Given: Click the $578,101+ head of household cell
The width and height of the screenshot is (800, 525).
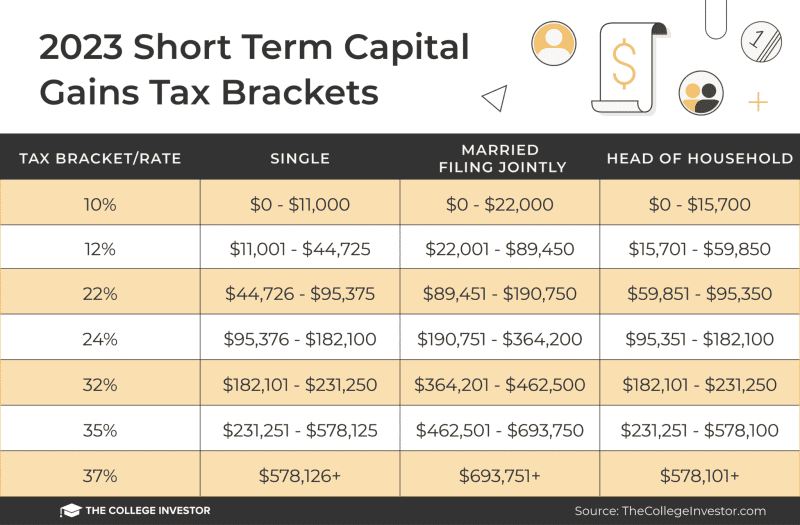Looking at the screenshot, I should coord(700,476).
